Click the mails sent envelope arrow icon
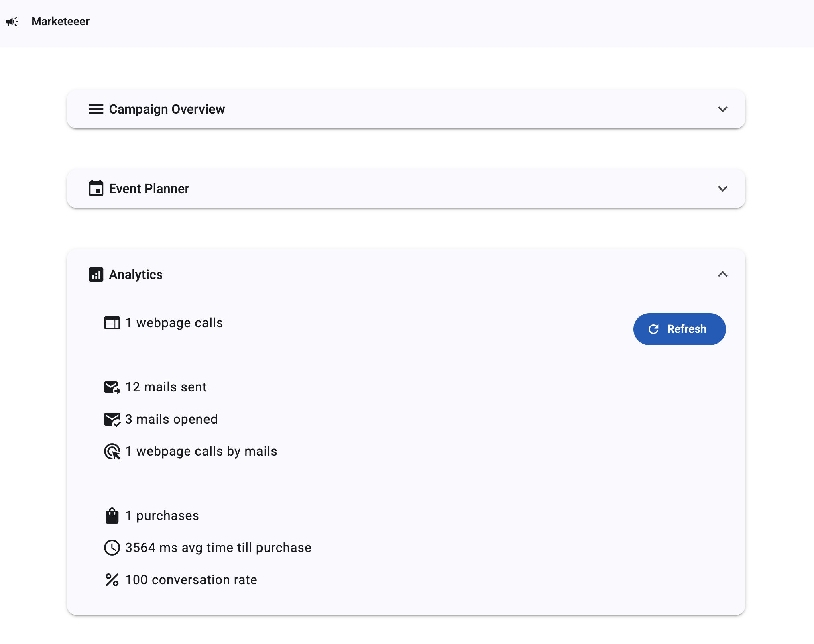 pyautogui.click(x=112, y=387)
